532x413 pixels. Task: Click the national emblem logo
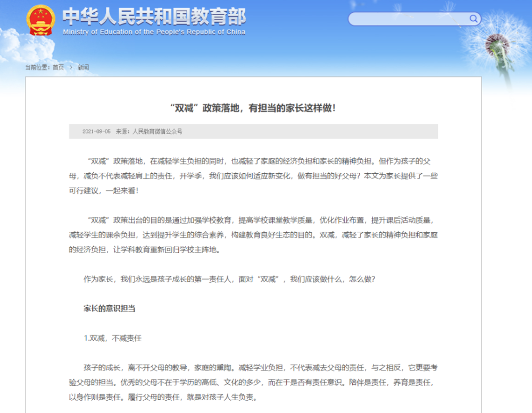[x=41, y=20]
